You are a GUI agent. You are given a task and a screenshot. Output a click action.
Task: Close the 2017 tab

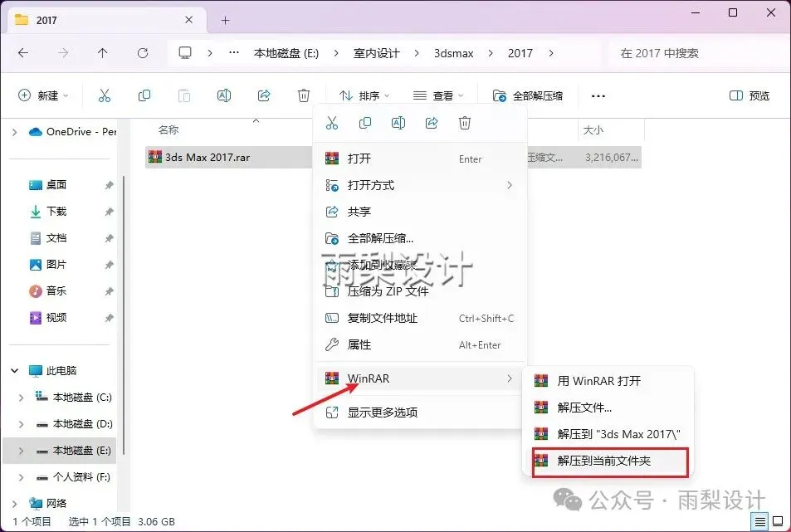pyautogui.click(x=188, y=20)
